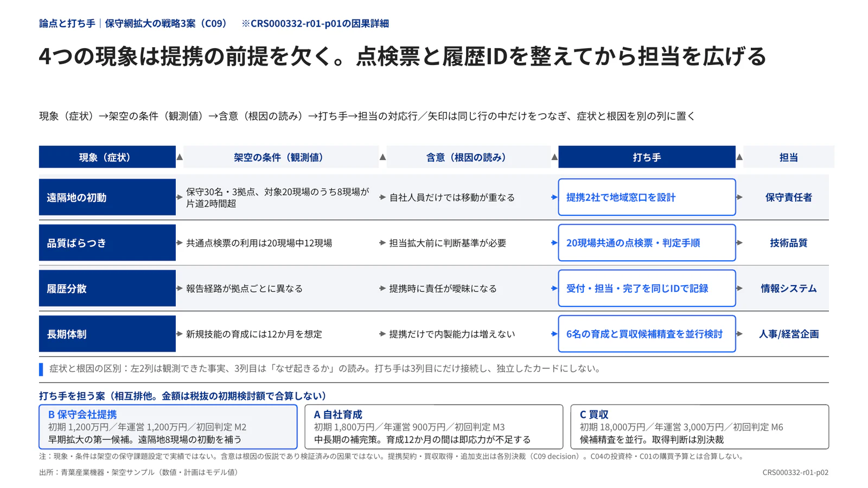Image resolution: width=868 pixels, height=488 pixels.
Task: Click 担当拡大前に判断基準が必要 cell
Action: [x=448, y=243]
